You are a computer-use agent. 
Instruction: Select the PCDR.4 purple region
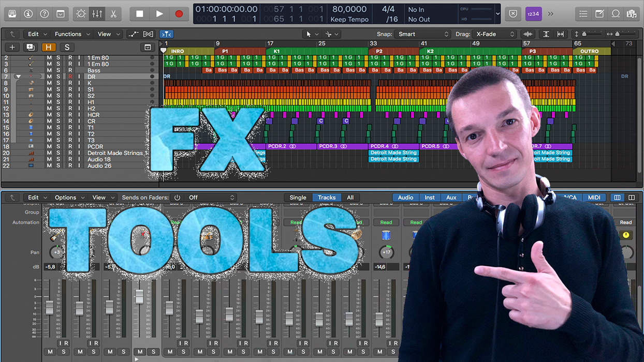[393, 146]
